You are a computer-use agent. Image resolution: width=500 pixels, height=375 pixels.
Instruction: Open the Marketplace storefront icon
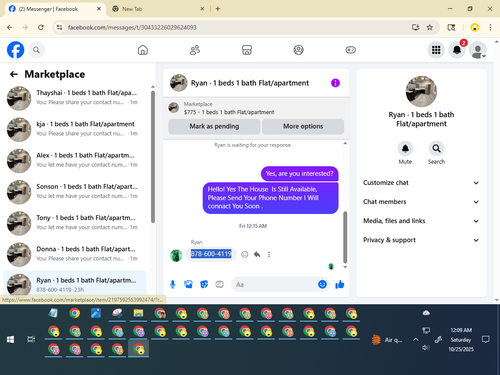247,50
